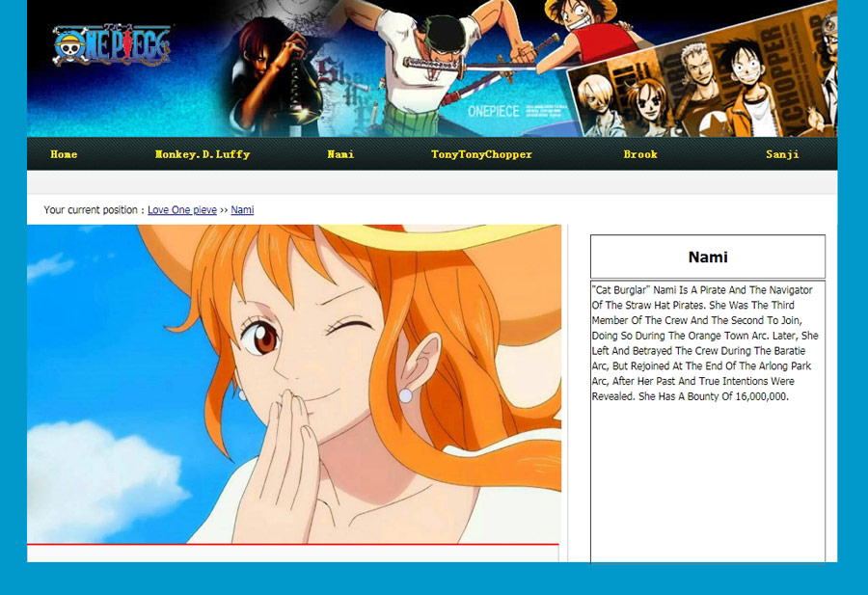Click the One Piece logo

pyautogui.click(x=112, y=44)
